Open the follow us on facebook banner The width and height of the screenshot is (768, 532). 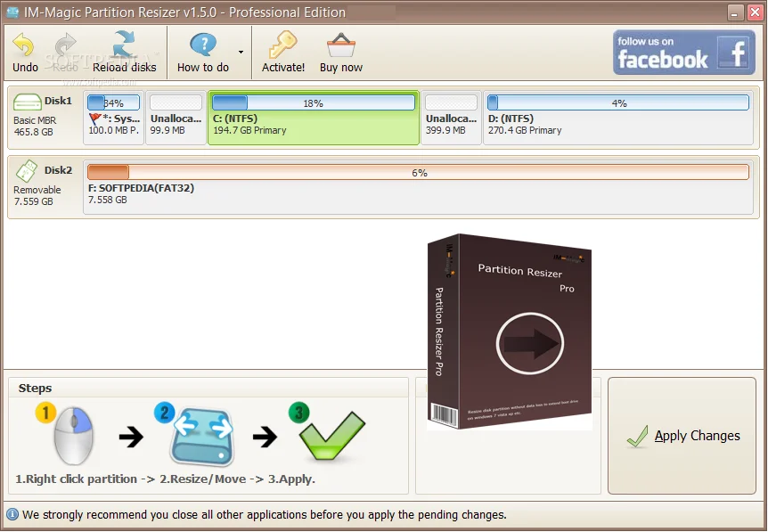point(683,53)
